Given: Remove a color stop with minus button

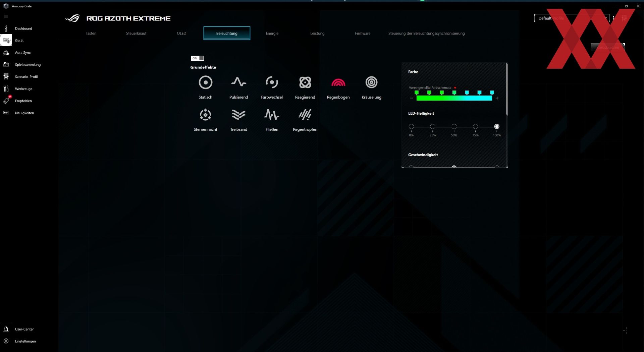Looking at the screenshot, I should tap(411, 98).
